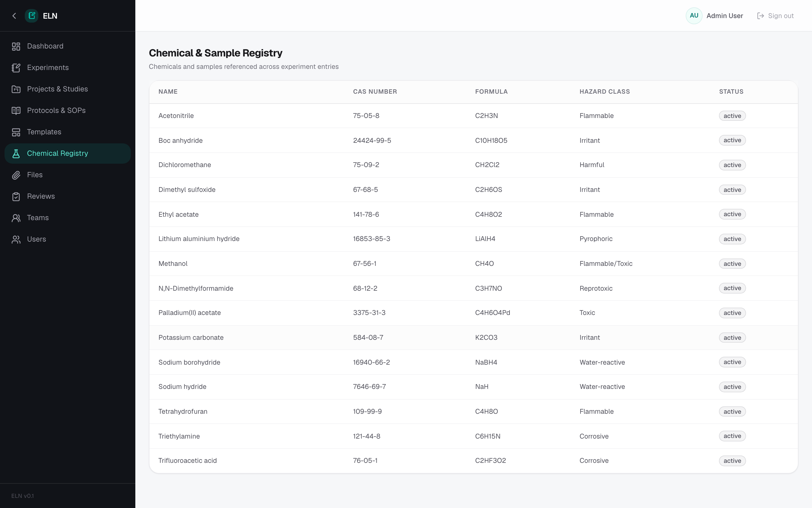Click the Admin User name
Screen dimensions: 812x508
coord(724,16)
